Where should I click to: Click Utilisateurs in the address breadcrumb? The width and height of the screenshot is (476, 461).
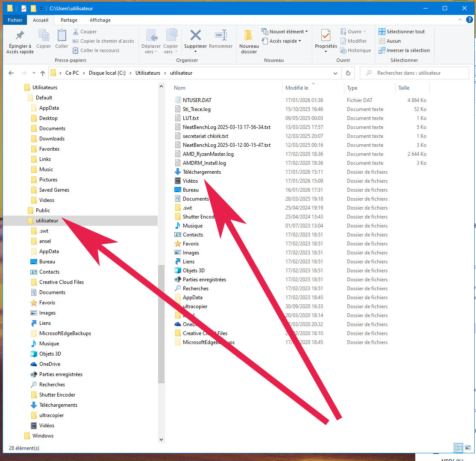[x=147, y=73]
